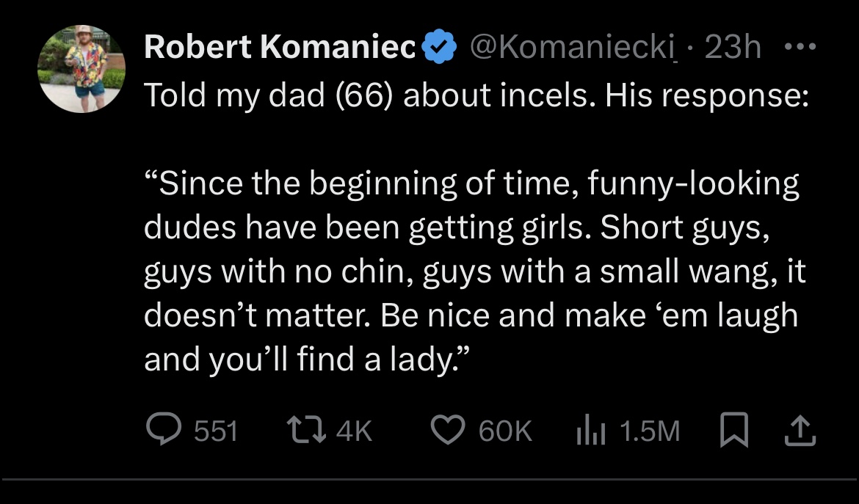Click the 60K likes count
The height and width of the screenshot is (504, 859).
pos(505,431)
